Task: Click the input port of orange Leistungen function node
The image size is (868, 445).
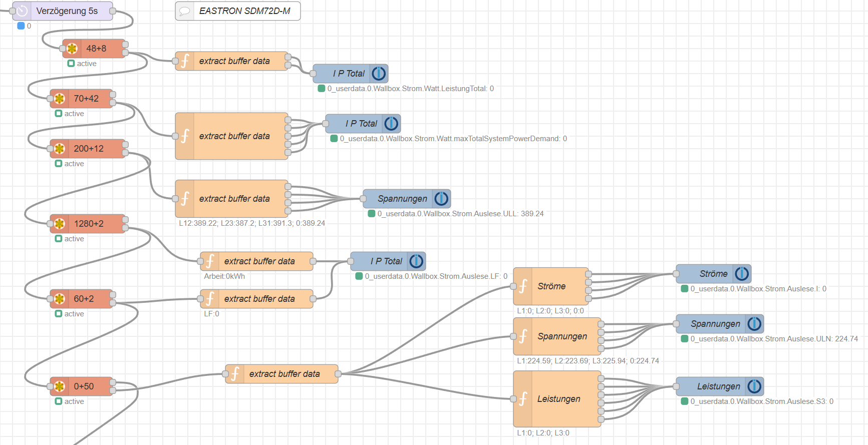Action: [513, 399]
